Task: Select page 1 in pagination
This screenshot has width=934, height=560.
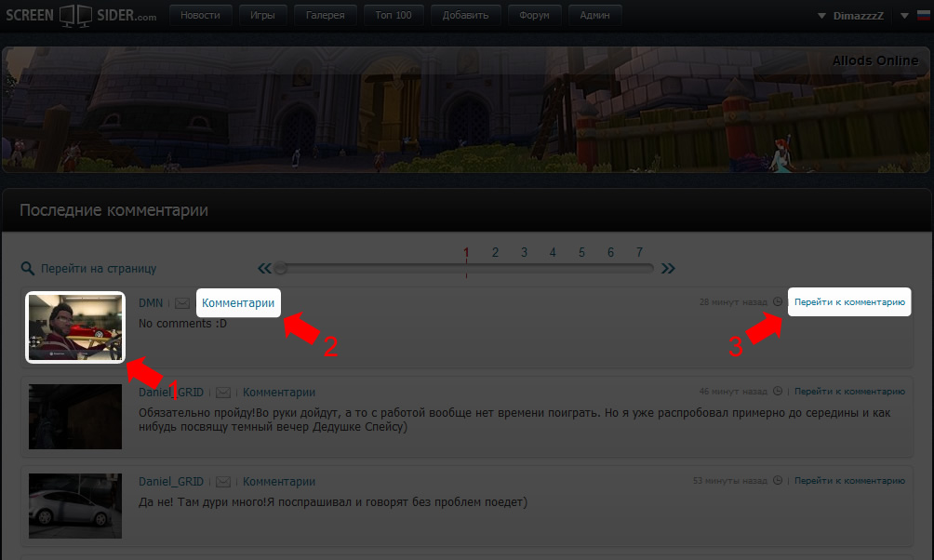Action: point(466,253)
